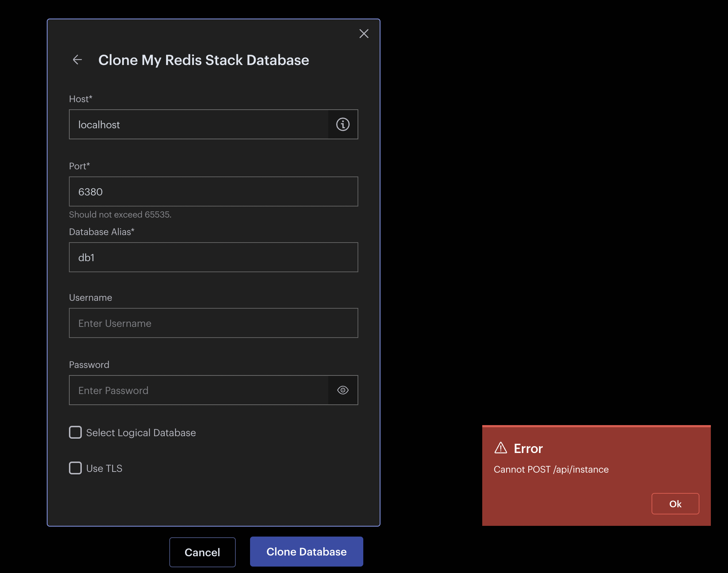The width and height of the screenshot is (728, 573).
Task: Click the Error warning triangle icon
Action: pyautogui.click(x=500, y=448)
